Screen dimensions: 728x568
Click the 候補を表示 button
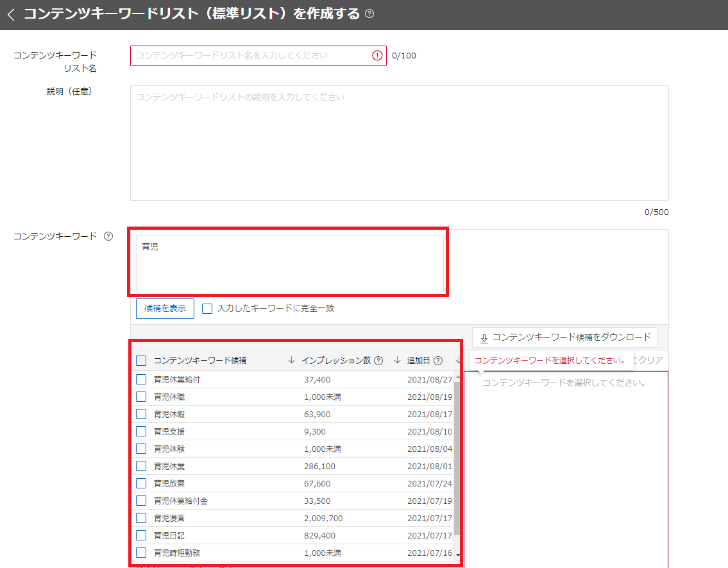(x=165, y=309)
